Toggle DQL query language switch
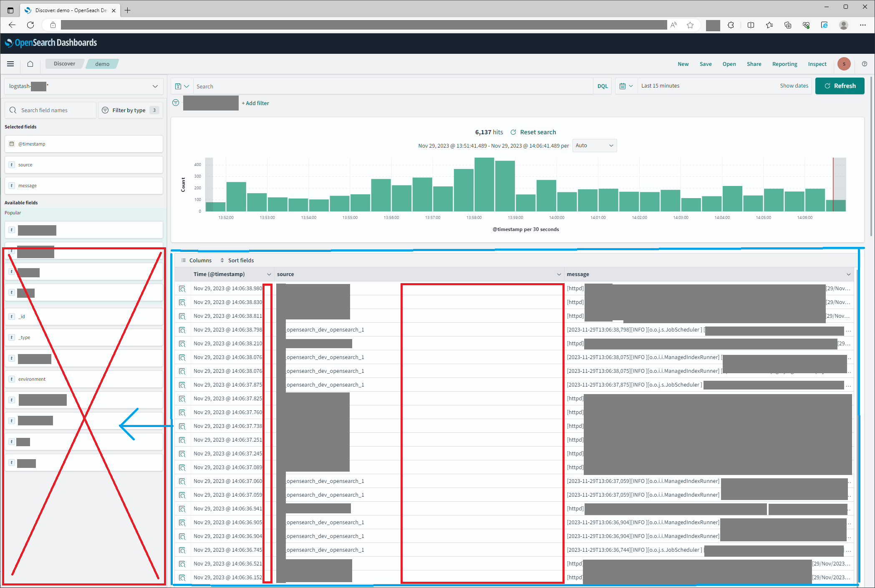Screen dimensions: 875x588 (602, 86)
